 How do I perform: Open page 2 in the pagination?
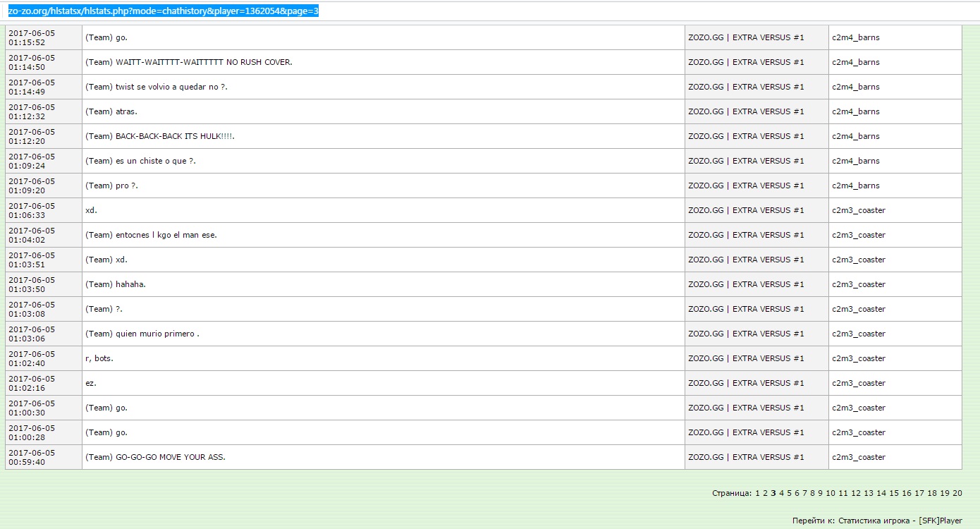click(765, 494)
